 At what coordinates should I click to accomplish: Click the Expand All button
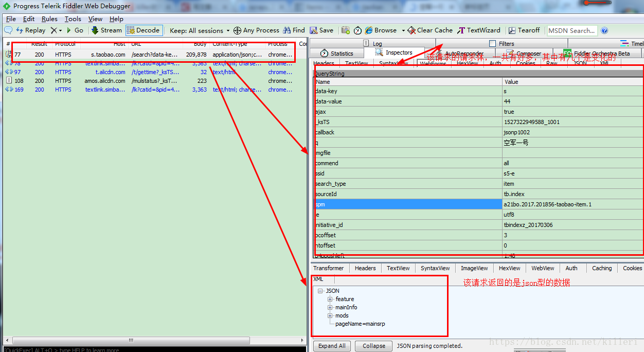tap(332, 346)
